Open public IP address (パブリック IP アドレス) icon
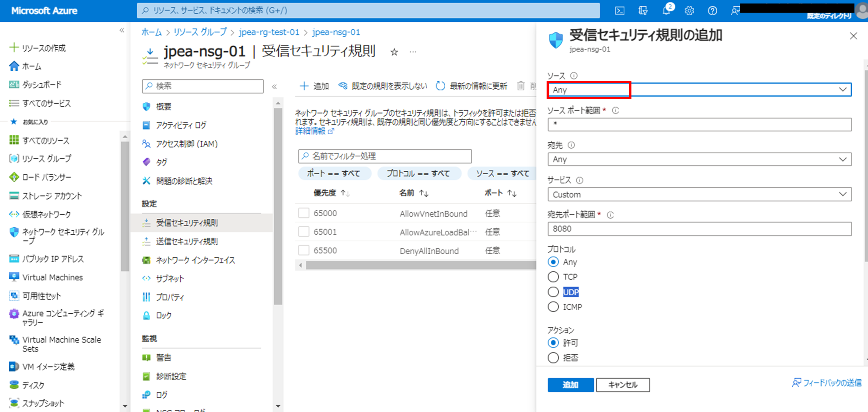The width and height of the screenshot is (868, 412). [14, 259]
